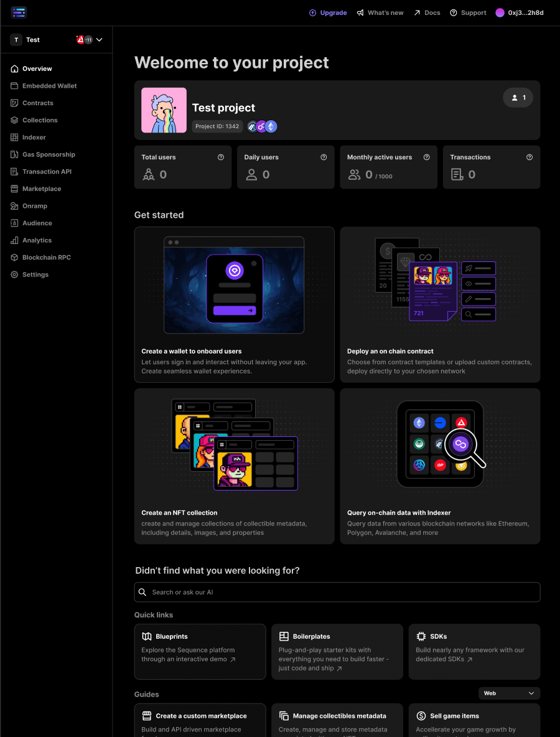Viewport: 560px width, 737px height.
Task: Click the Analytics bar chart icon
Action: tap(14, 240)
